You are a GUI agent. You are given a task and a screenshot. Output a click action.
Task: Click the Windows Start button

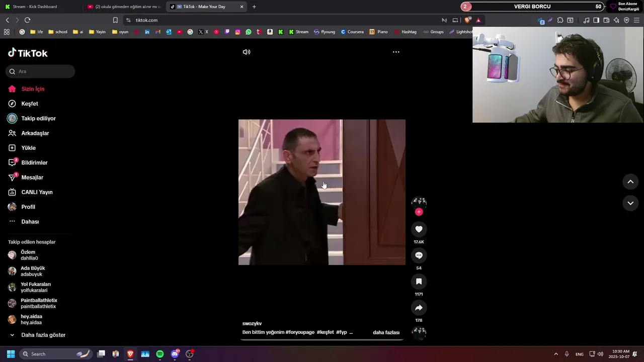pos(11,354)
